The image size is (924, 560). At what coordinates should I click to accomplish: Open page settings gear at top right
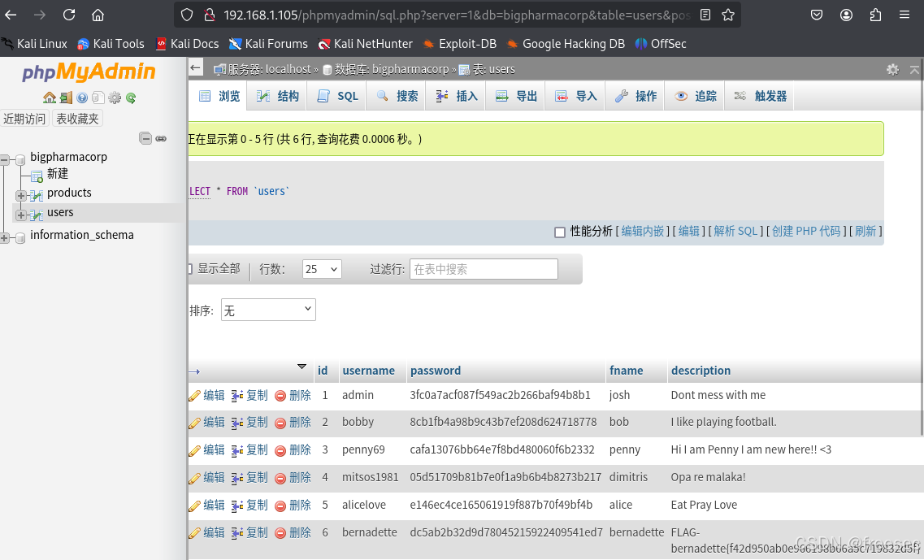pyautogui.click(x=893, y=70)
